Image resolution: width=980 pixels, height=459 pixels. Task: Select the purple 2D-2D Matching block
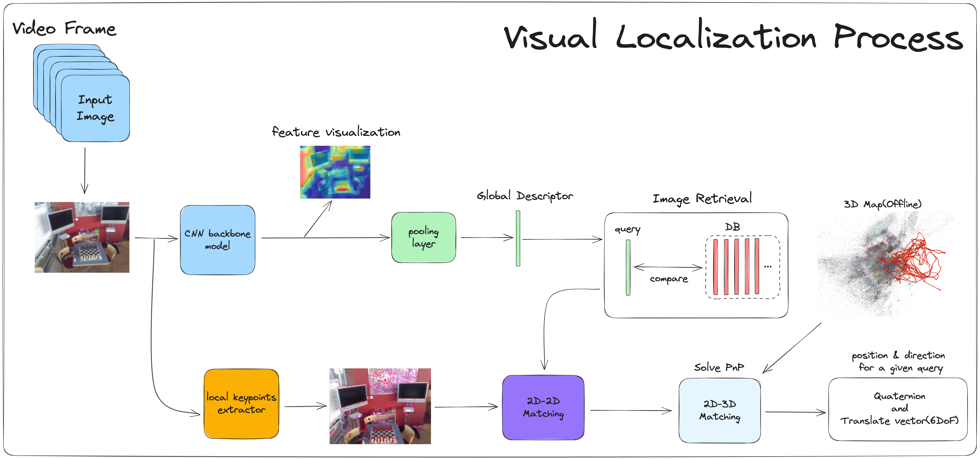543,407
